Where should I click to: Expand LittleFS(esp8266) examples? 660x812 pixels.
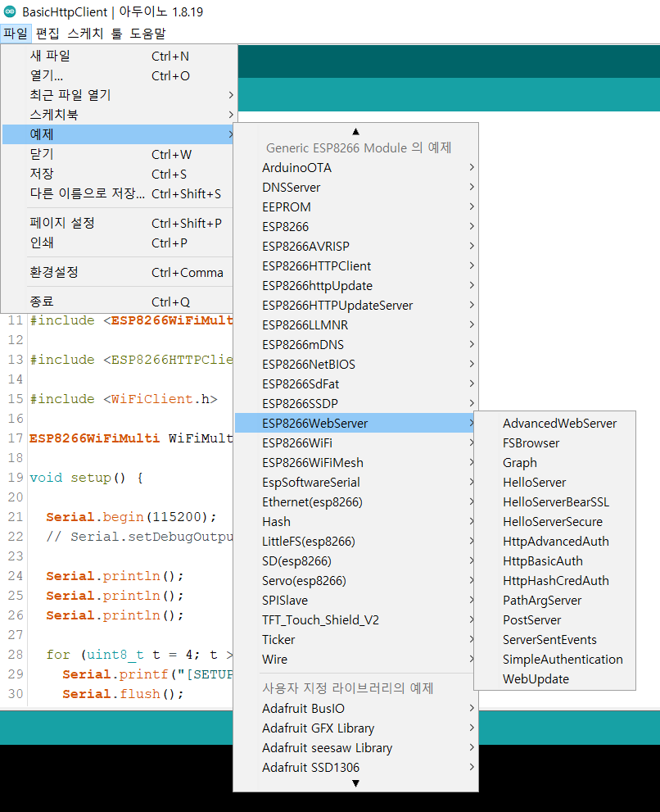355,542
